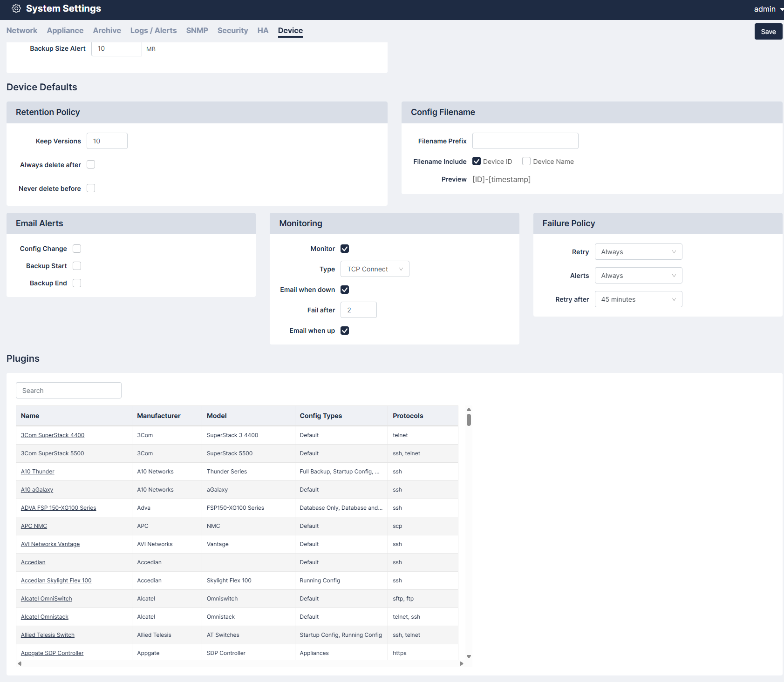
Task: Click the plugins table scroll-up arrow
Action: point(469,410)
